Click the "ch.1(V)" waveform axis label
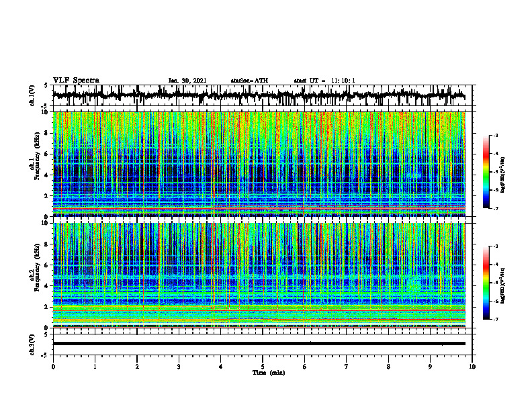The image size is (532, 411). click(32, 95)
